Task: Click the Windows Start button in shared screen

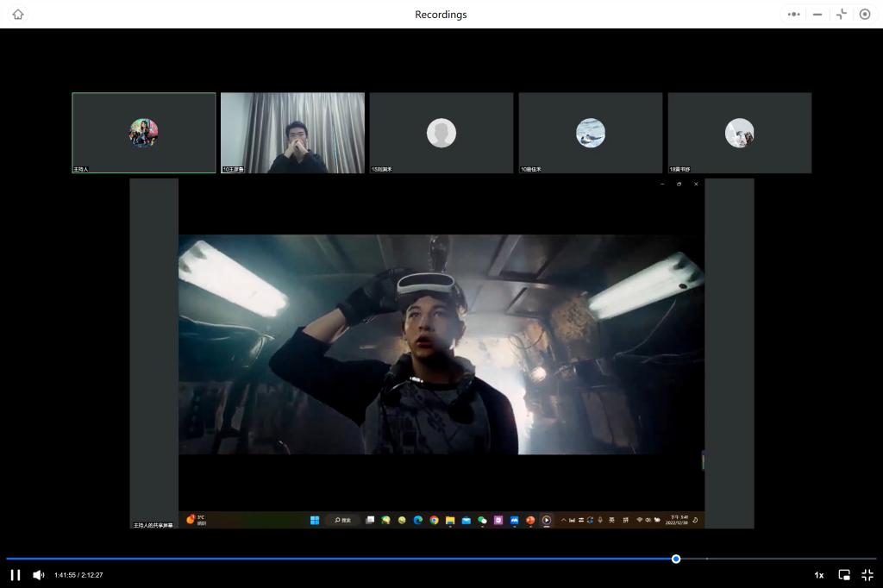Action: [315, 520]
